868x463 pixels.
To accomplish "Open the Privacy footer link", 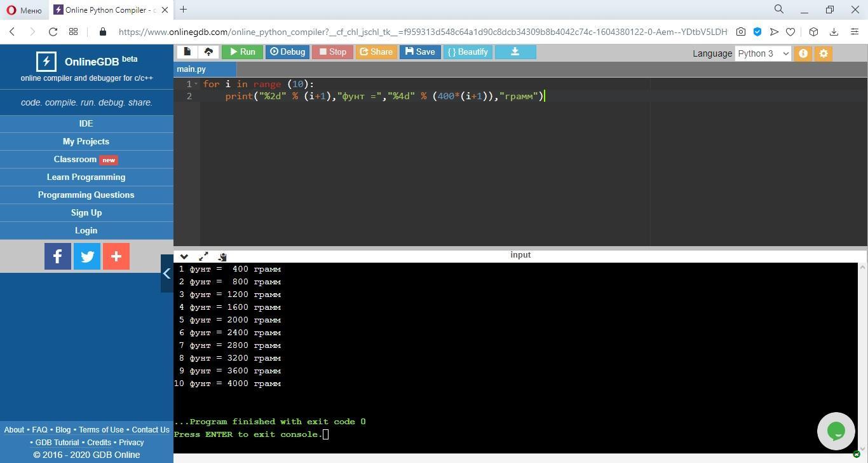I will 132,443.
